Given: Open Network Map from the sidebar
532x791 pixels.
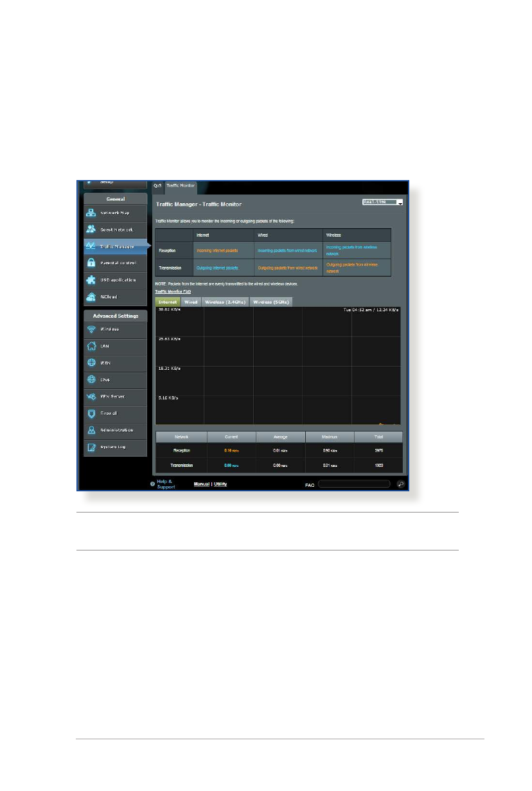Looking at the screenshot, I should point(114,214).
